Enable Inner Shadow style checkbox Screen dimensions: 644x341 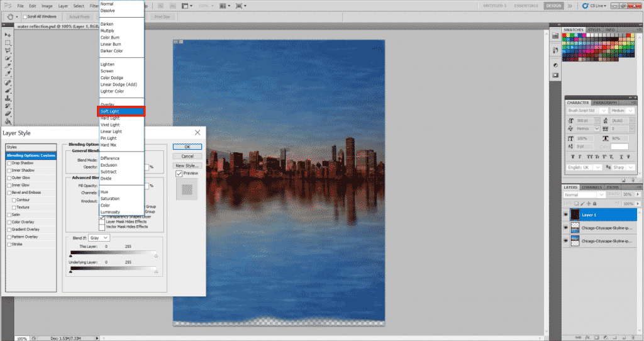[x=9, y=170]
